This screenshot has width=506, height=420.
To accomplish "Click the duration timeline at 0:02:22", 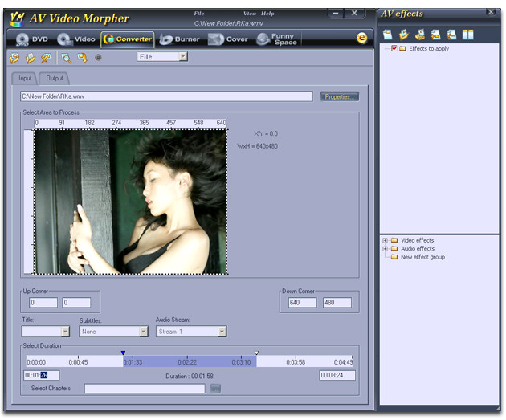I will tap(187, 362).
